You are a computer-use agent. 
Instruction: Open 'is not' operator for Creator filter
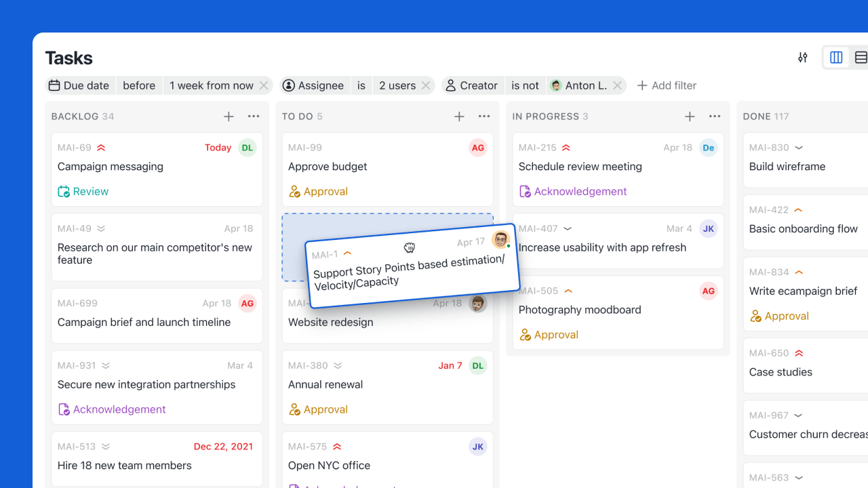525,85
